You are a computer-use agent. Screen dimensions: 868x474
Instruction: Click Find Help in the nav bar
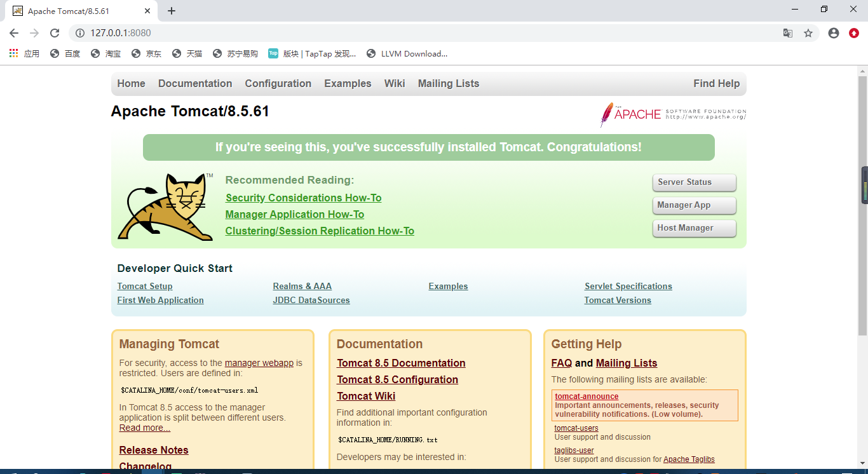tap(717, 84)
